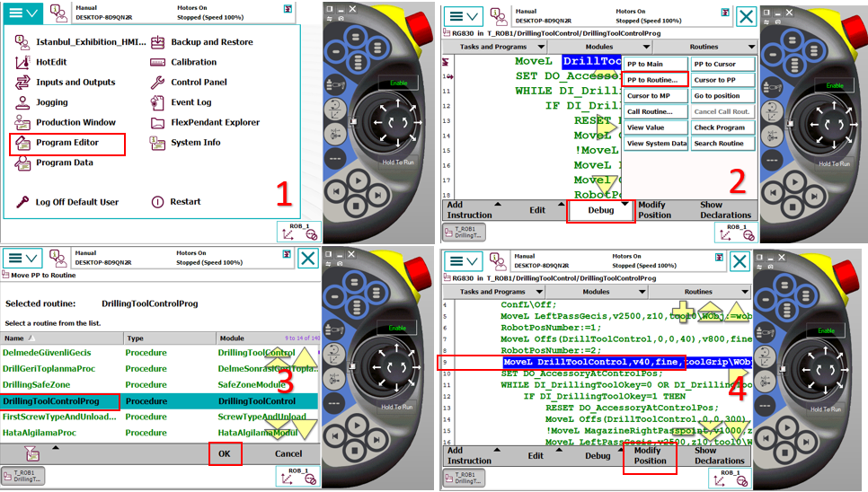Open System Info

coord(195,143)
